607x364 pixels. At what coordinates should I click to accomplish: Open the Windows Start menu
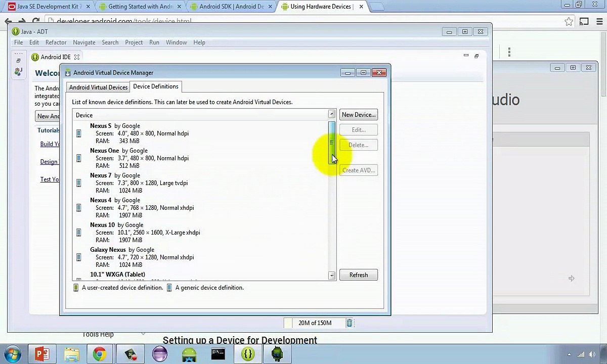click(13, 354)
